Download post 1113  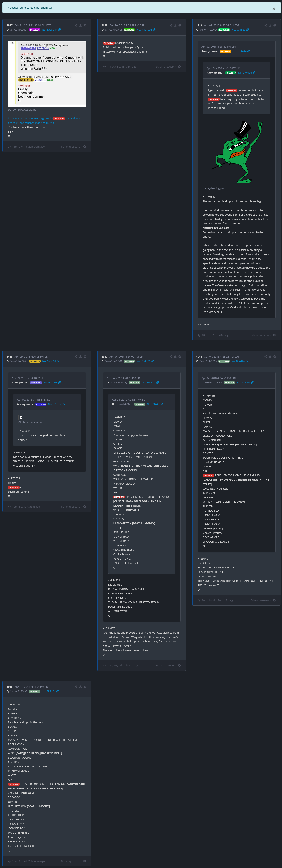(x=80, y=357)
